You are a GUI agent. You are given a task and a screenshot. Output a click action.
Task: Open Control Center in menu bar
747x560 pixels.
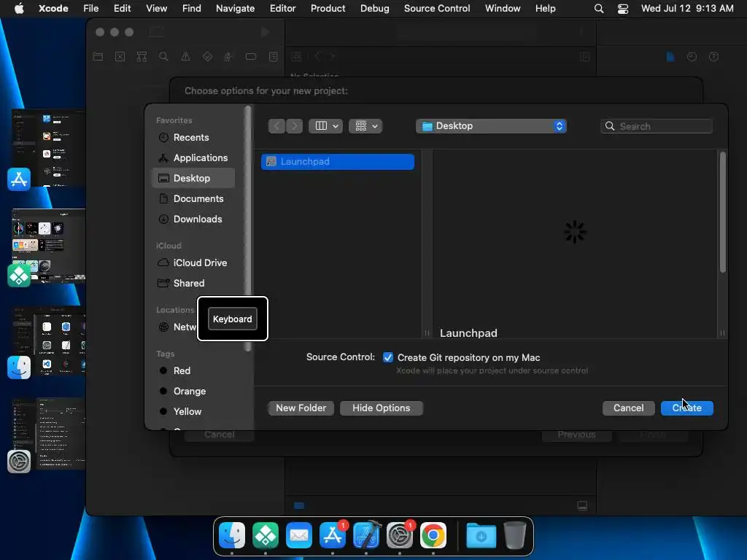[623, 9]
